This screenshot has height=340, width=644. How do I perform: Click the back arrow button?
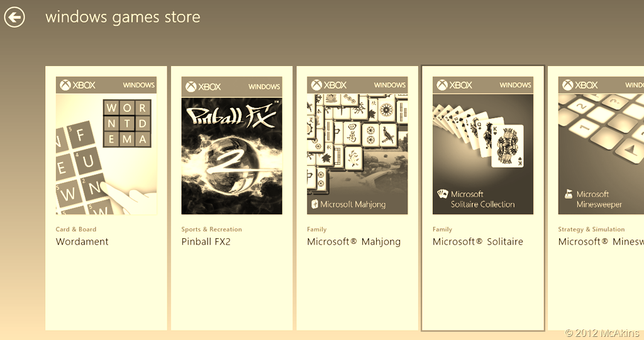pyautogui.click(x=14, y=17)
